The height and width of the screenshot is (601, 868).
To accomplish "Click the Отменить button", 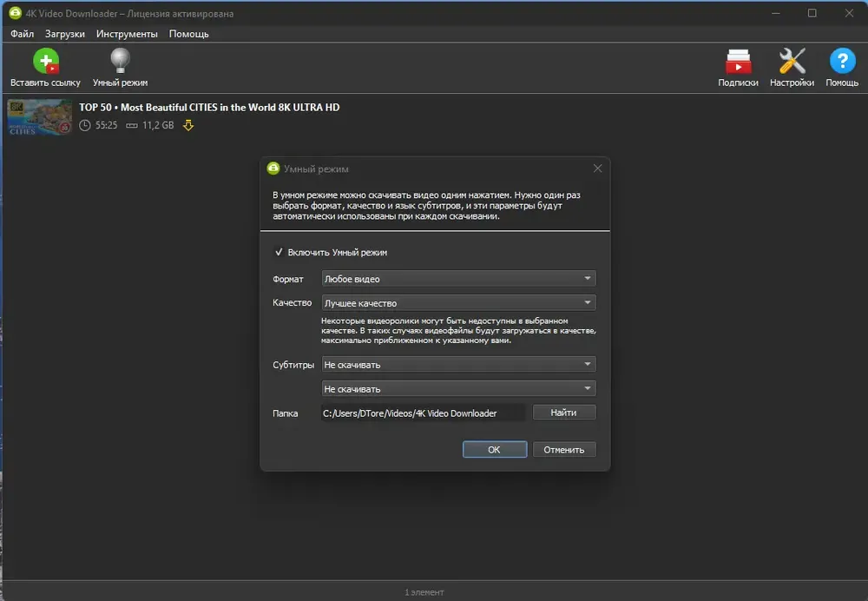I will (x=564, y=449).
